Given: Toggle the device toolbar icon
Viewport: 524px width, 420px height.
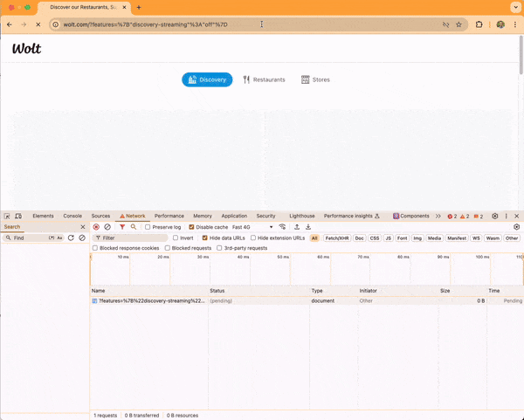Looking at the screenshot, I should pyautogui.click(x=18, y=217).
